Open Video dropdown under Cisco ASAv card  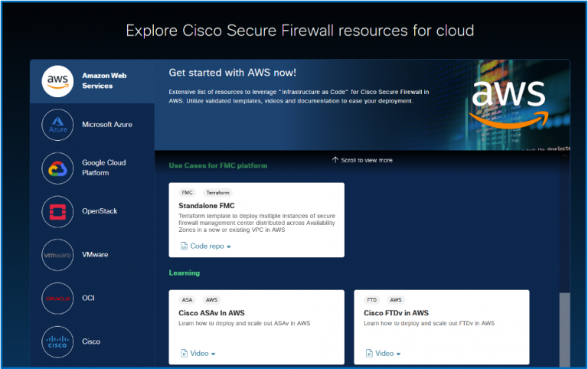tap(213, 354)
